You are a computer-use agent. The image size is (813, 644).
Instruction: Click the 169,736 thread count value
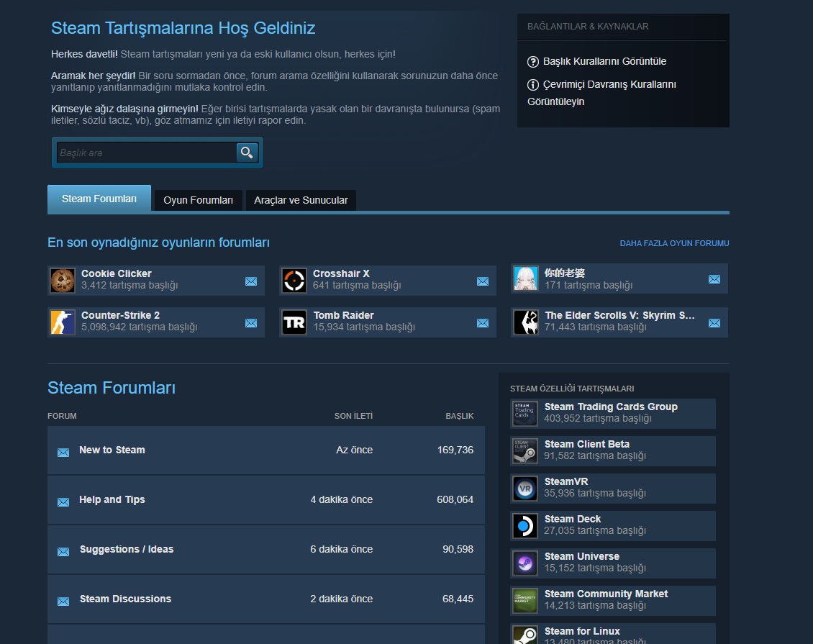coord(455,450)
